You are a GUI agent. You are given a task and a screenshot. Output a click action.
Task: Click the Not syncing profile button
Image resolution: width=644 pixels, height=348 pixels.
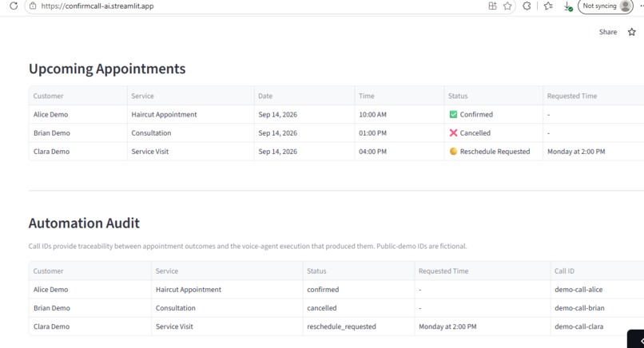click(x=606, y=6)
